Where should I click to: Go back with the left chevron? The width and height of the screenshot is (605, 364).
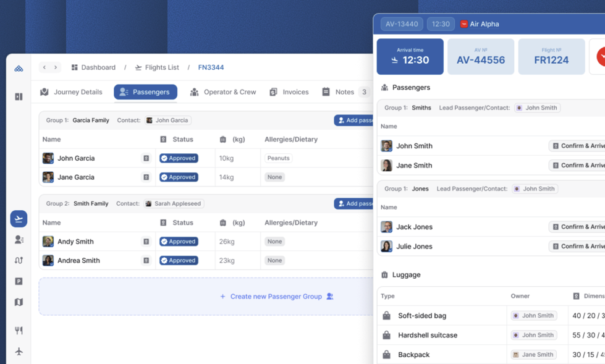[x=44, y=67]
